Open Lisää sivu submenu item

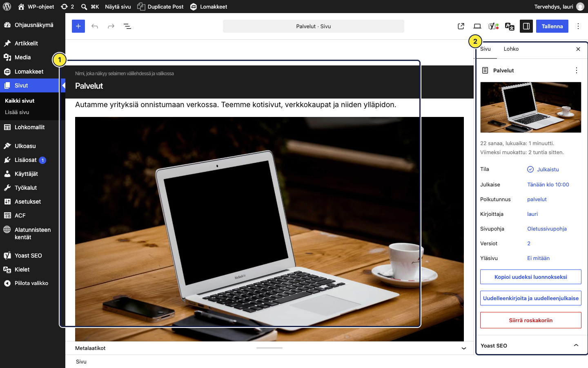tap(17, 112)
